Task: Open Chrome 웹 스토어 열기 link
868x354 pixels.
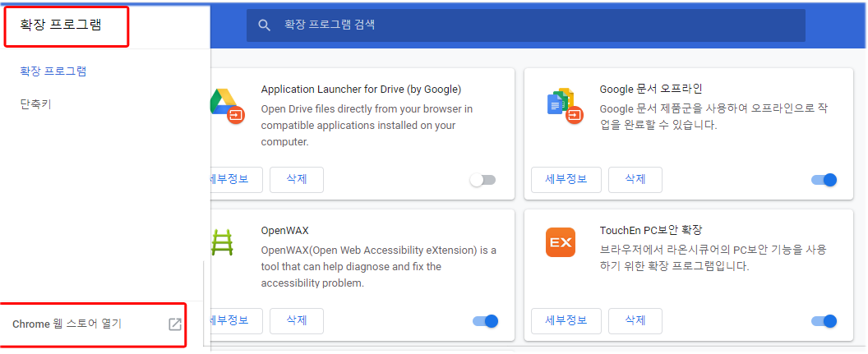Action: coord(67,324)
